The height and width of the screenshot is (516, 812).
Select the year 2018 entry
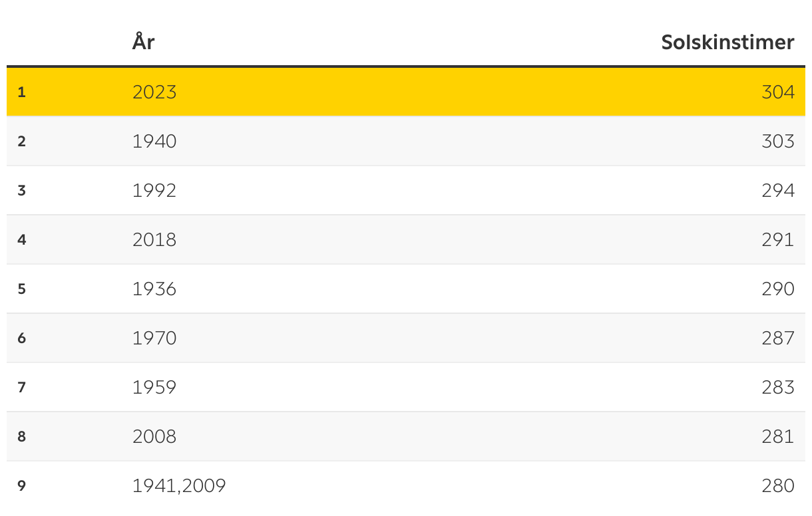click(154, 239)
